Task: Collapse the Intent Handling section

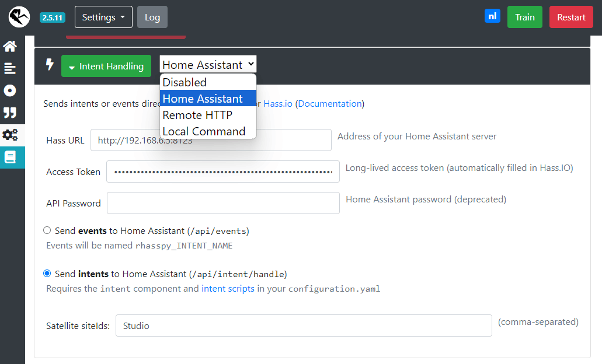Action: (x=106, y=66)
